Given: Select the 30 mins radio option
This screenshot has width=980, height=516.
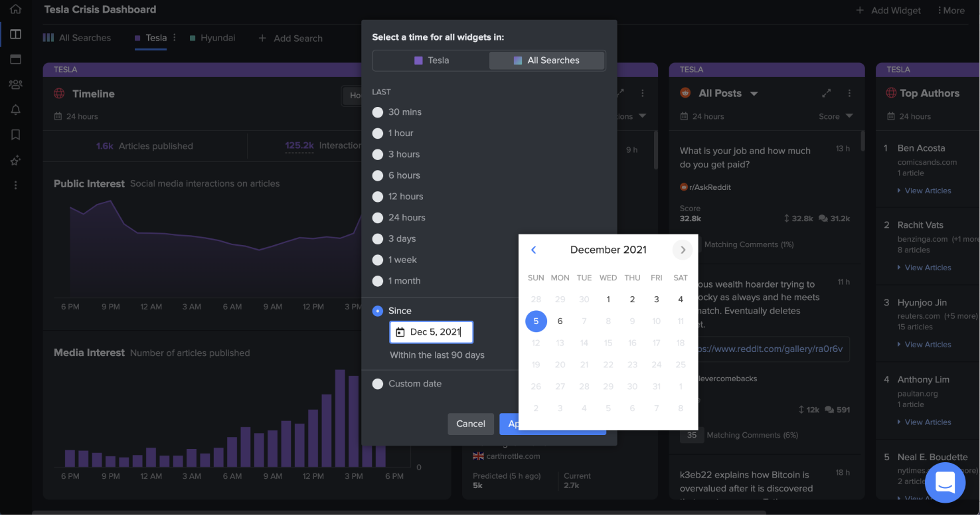Looking at the screenshot, I should coord(378,112).
